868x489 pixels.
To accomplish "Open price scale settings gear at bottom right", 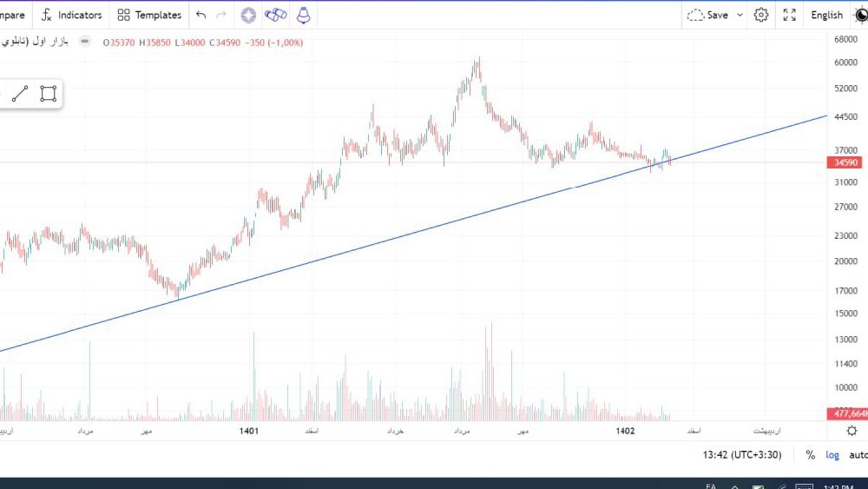I will point(852,431).
